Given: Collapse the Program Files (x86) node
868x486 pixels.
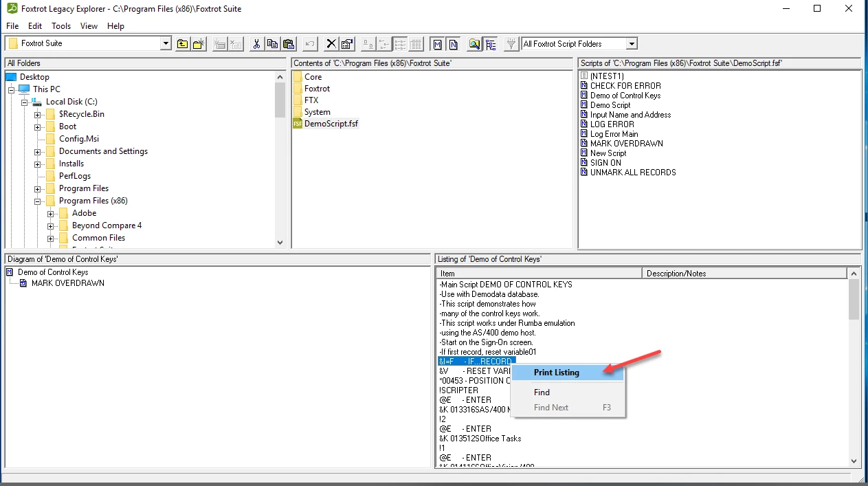Looking at the screenshot, I should tap(38, 201).
